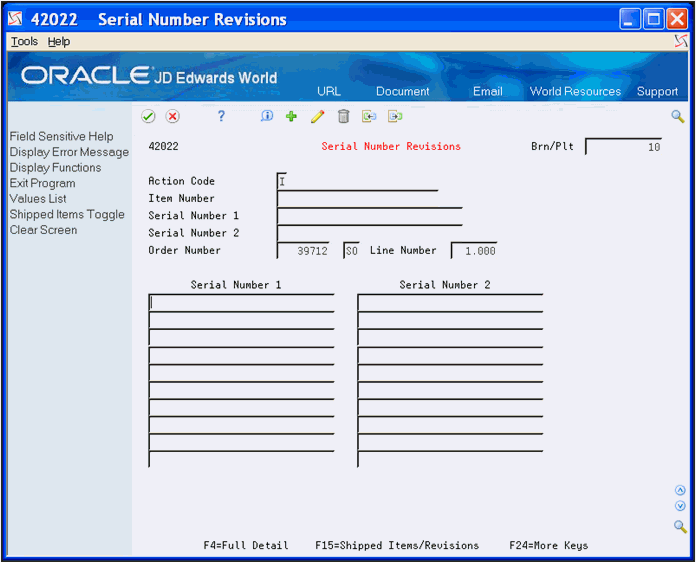Click the Inquire info icon in the toolbar
This screenshot has width=696, height=562.
click(x=266, y=116)
